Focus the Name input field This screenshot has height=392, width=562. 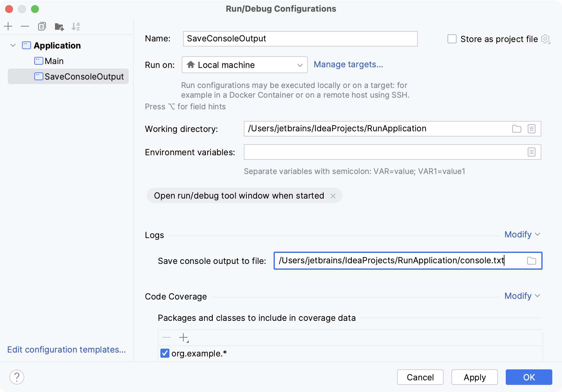[300, 39]
